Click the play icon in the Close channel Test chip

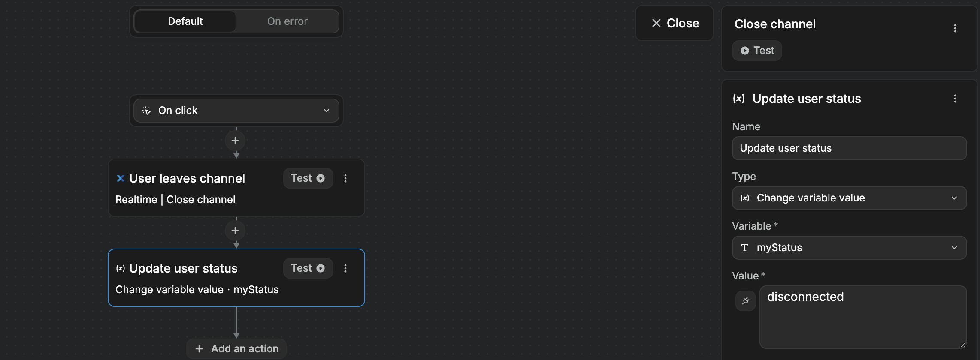tap(745, 50)
